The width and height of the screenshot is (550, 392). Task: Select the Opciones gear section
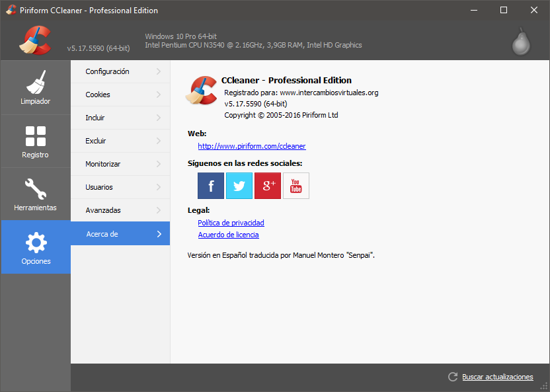(36, 247)
